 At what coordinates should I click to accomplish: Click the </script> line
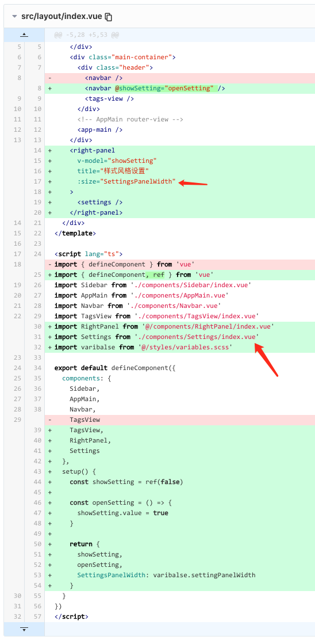[180, 616]
